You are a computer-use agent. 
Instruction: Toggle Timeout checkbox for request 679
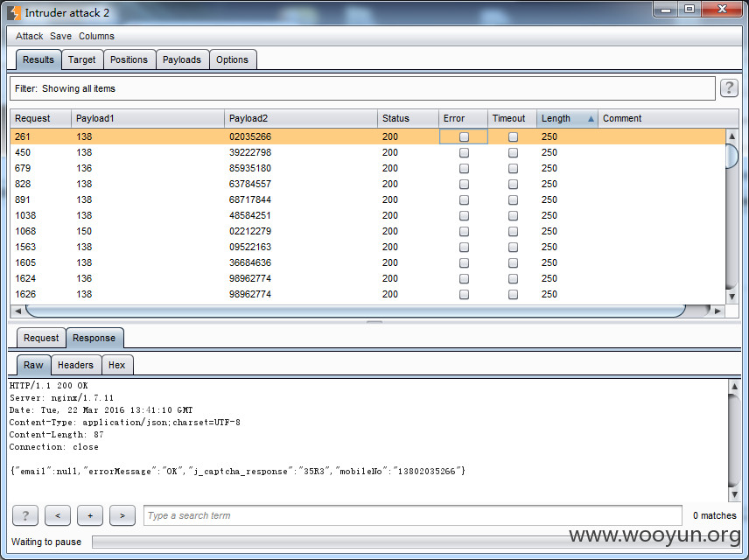coord(513,168)
